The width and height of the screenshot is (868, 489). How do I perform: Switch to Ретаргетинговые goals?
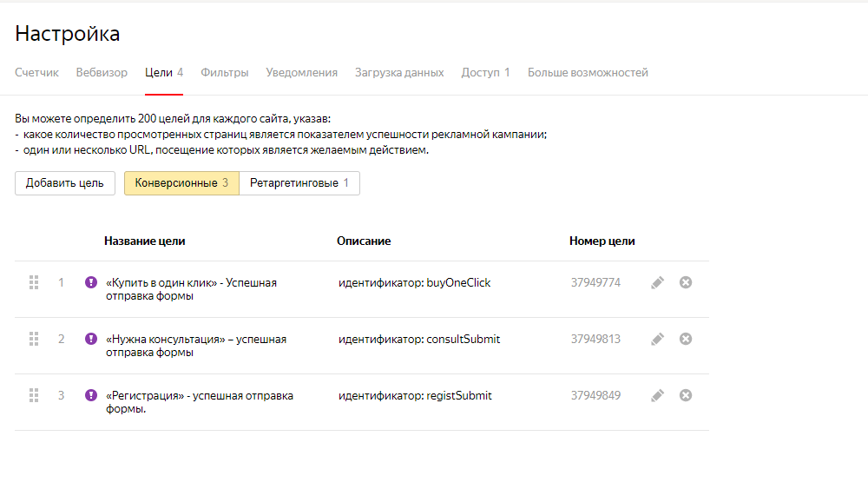pos(299,183)
